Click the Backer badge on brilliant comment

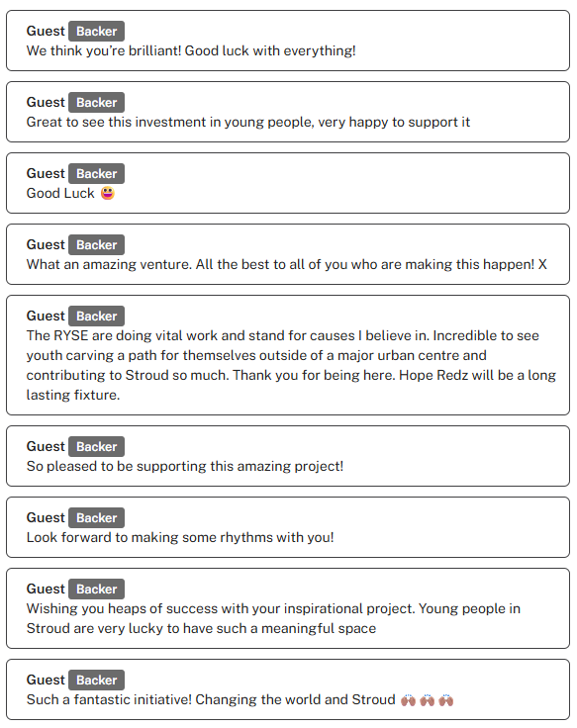[x=97, y=31]
